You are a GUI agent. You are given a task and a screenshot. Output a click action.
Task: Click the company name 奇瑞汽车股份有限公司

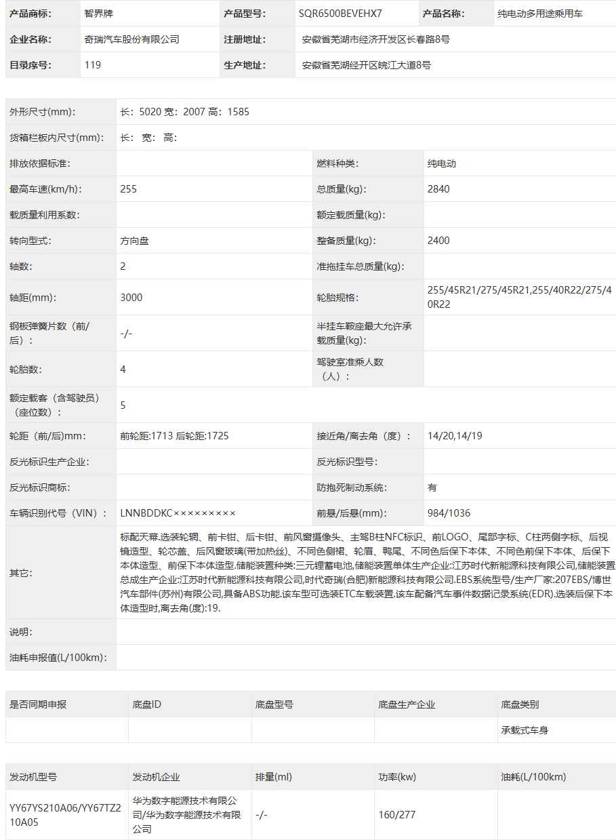tap(132, 39)
